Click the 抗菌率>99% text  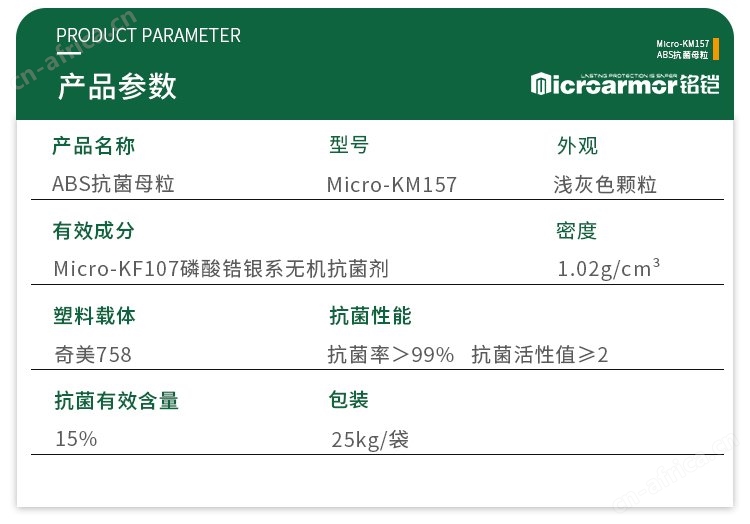391,355
